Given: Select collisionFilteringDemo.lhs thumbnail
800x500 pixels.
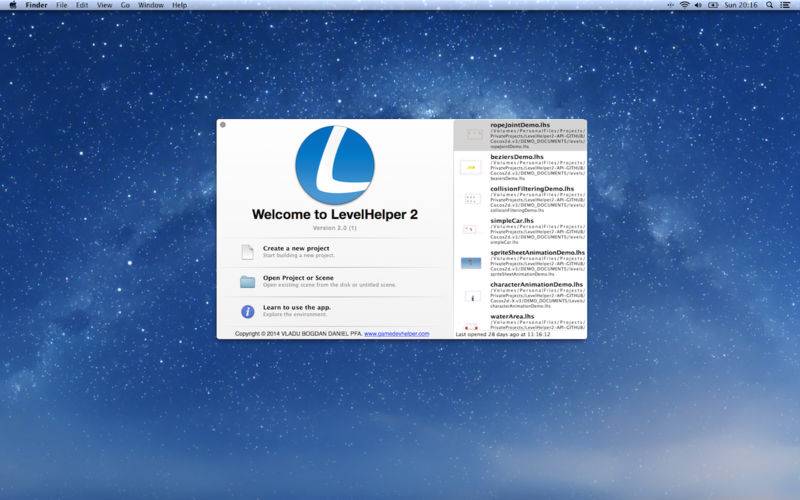Looking at the screenshot, I should click(x=472, y=199).
